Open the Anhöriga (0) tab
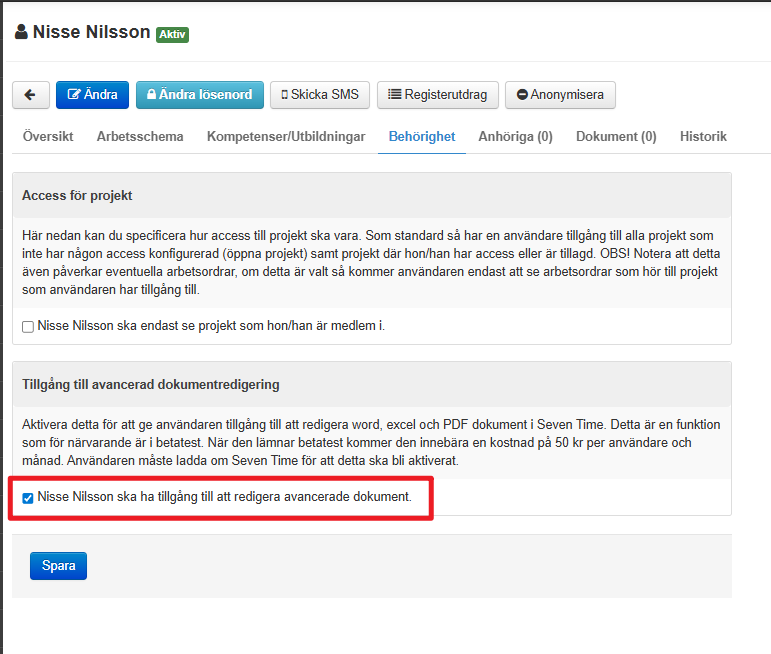Screen dimensions: 771x654 (515, 137)
